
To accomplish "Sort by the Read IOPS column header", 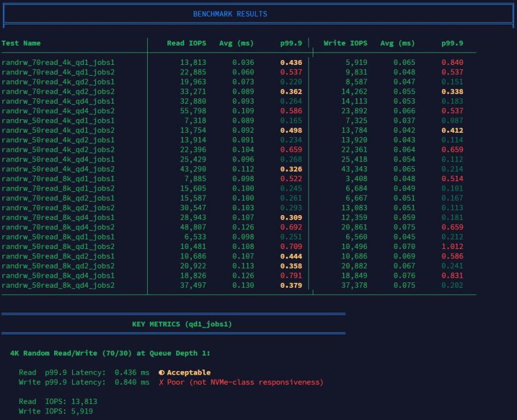I will click(186, 43).
